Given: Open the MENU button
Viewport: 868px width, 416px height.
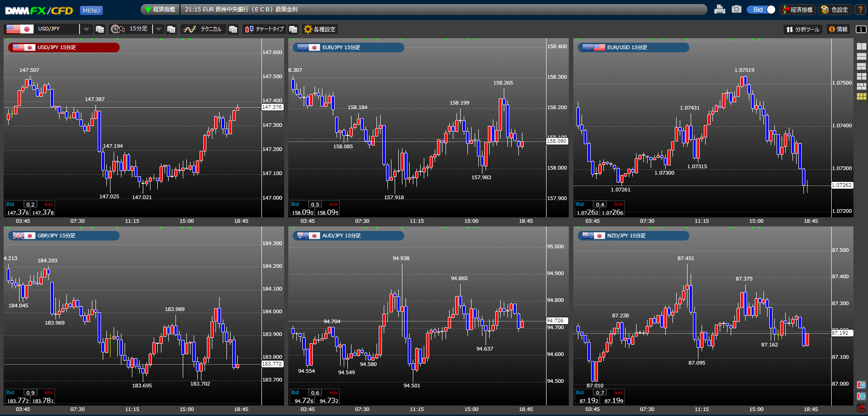Looking at the screenshot, I should [x=91, y=10].
